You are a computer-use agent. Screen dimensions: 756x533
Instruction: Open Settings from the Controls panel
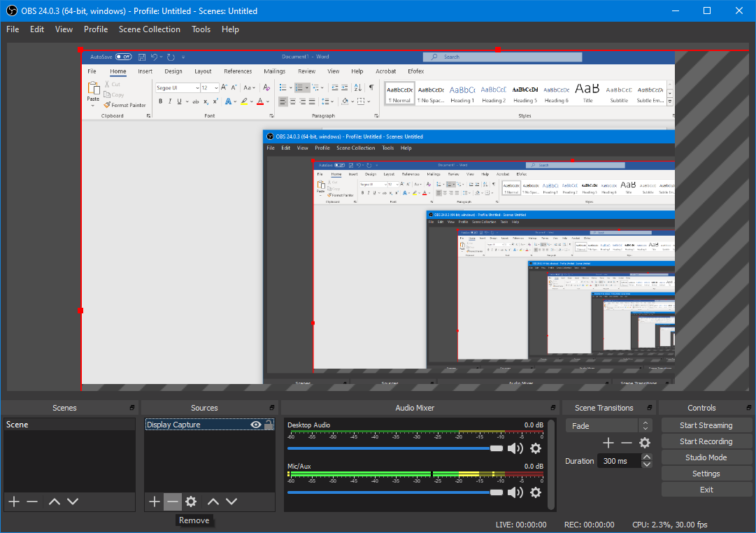pyautogui.click(x=706, y=474)
